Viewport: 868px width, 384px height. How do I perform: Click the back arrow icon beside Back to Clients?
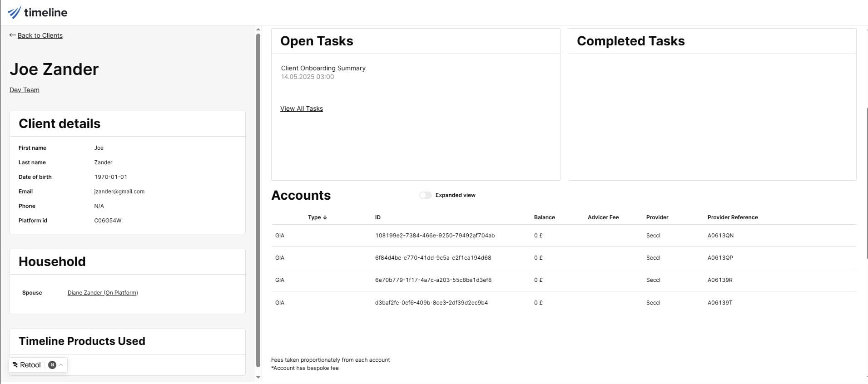13,35
